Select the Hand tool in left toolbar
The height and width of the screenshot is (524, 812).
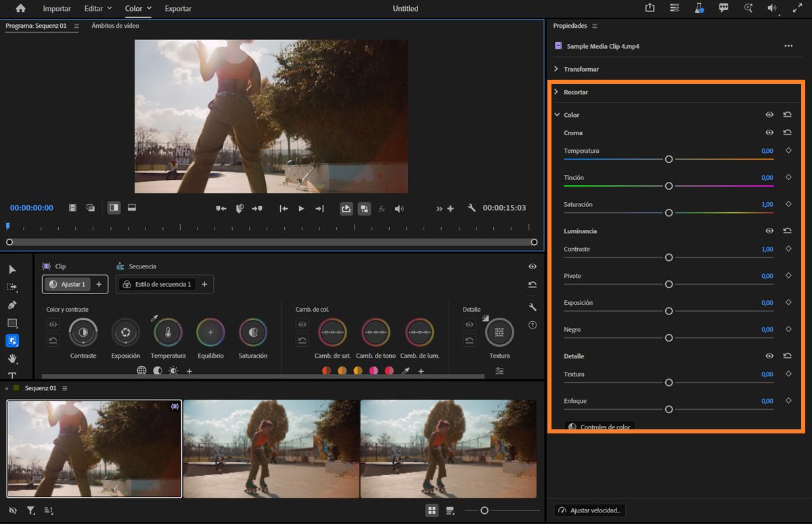coord(12,358)
